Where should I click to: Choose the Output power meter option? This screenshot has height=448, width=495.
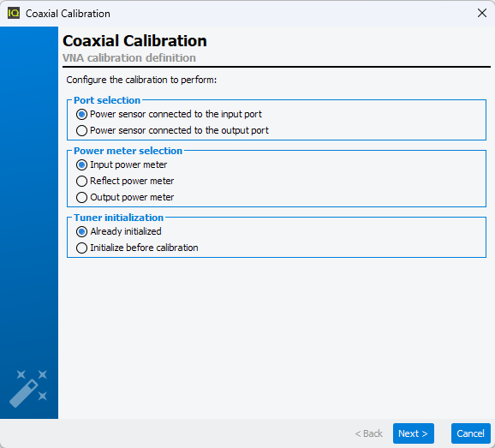point(125,197)
